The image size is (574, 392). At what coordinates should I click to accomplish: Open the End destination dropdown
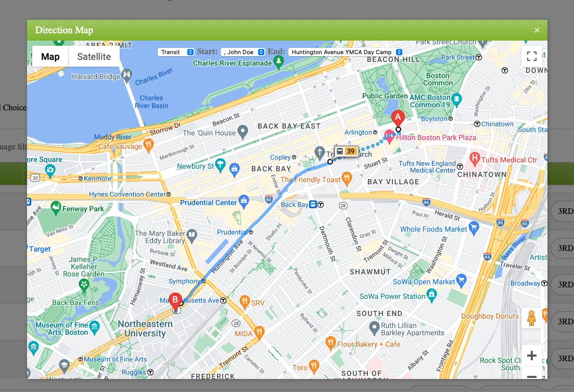[345, 52]
